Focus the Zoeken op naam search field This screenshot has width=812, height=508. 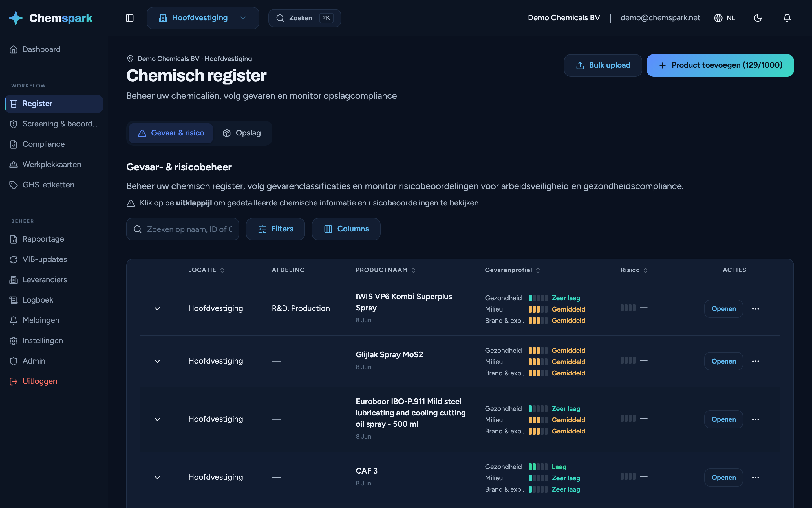(x=182, y=229)
